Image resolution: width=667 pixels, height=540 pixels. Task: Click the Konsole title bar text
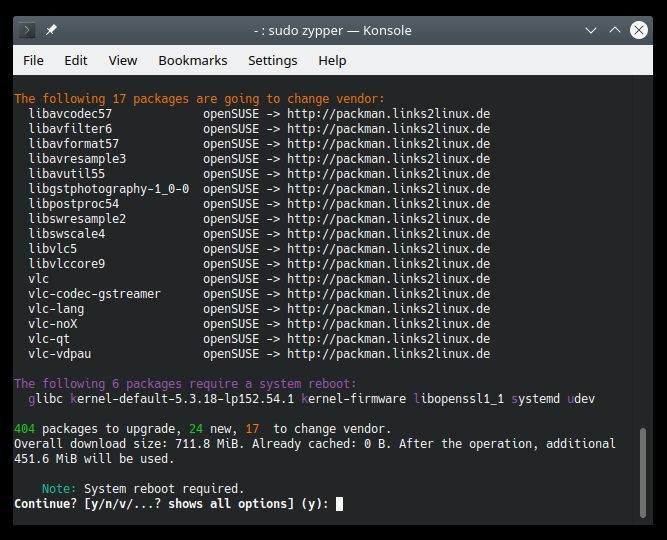333,30
